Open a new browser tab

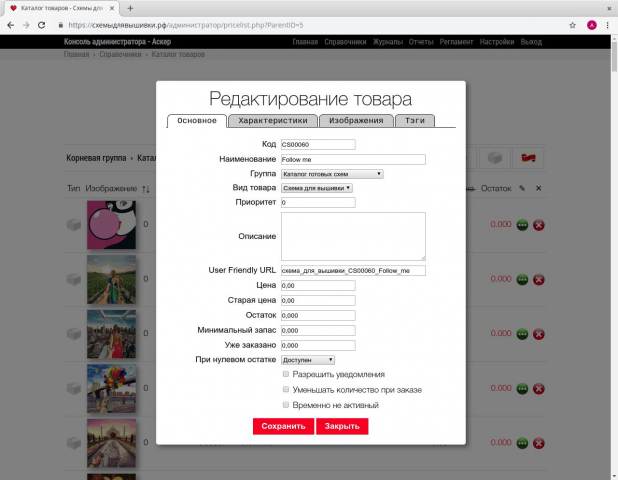(130, 8)
